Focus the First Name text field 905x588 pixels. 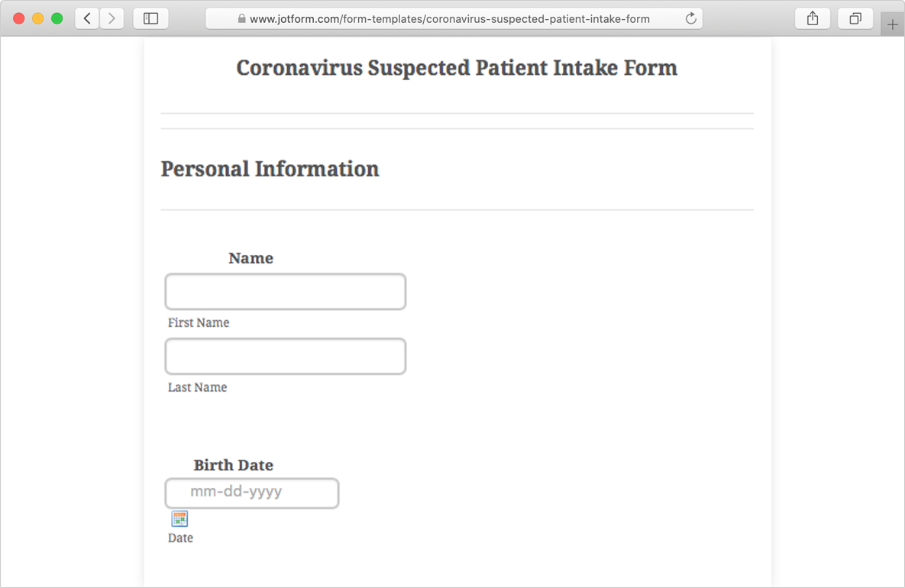pos(285,292)
